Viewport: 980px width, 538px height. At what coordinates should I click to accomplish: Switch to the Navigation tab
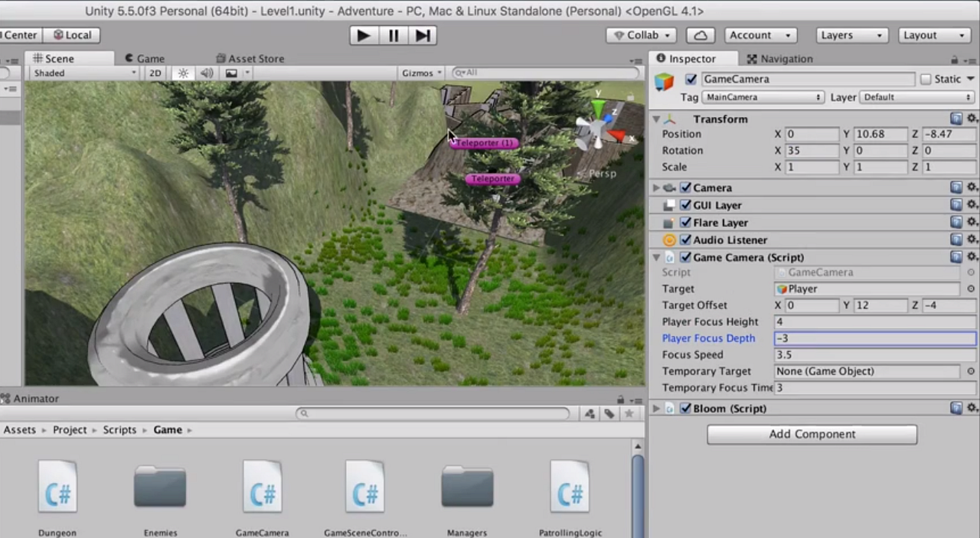click(786, 58)
